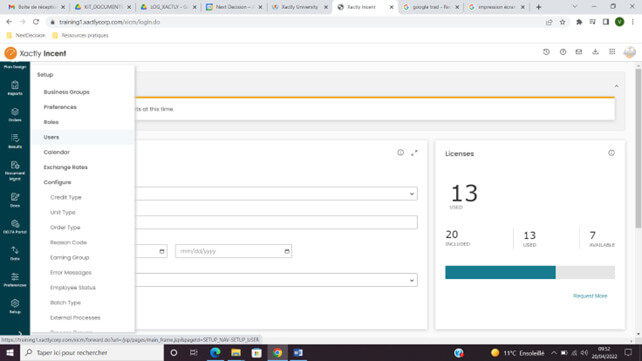
Task: Select Business Groups in Setup menu
Action: pos(66,92)
